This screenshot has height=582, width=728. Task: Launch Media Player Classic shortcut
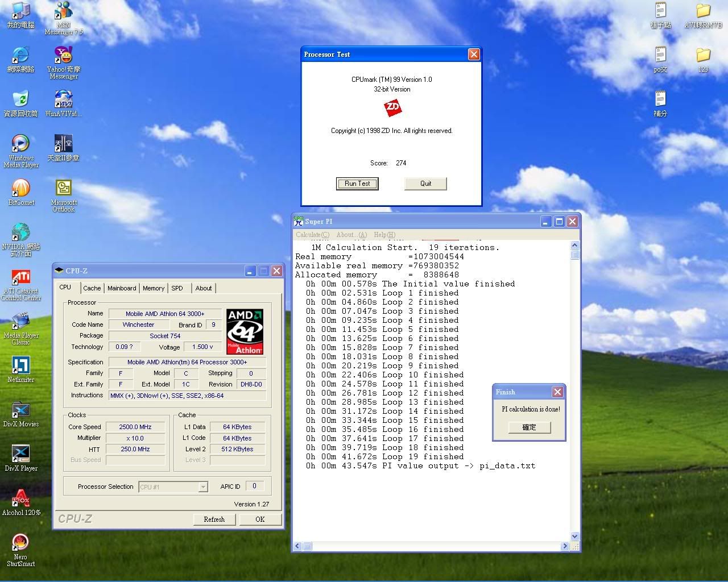[20, 329]
